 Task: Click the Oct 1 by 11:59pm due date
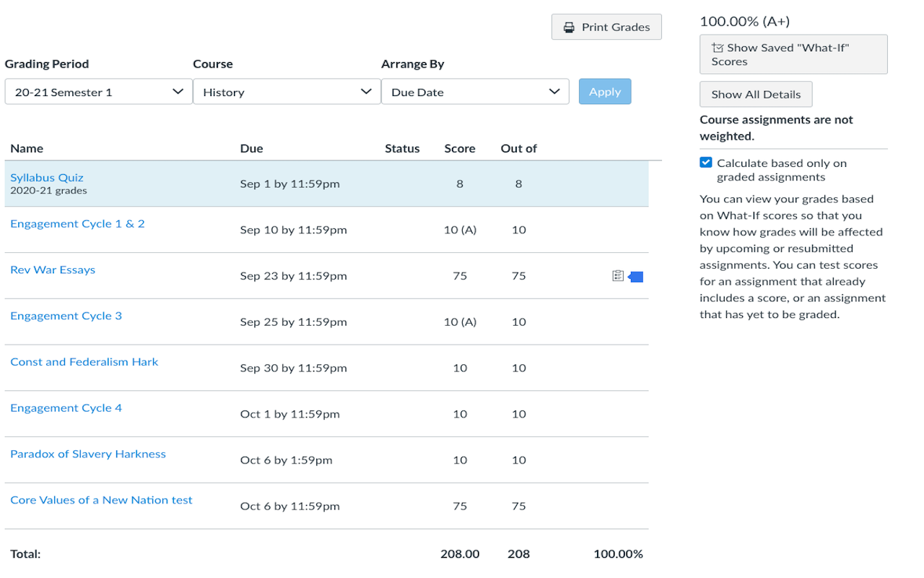point(289,414)
